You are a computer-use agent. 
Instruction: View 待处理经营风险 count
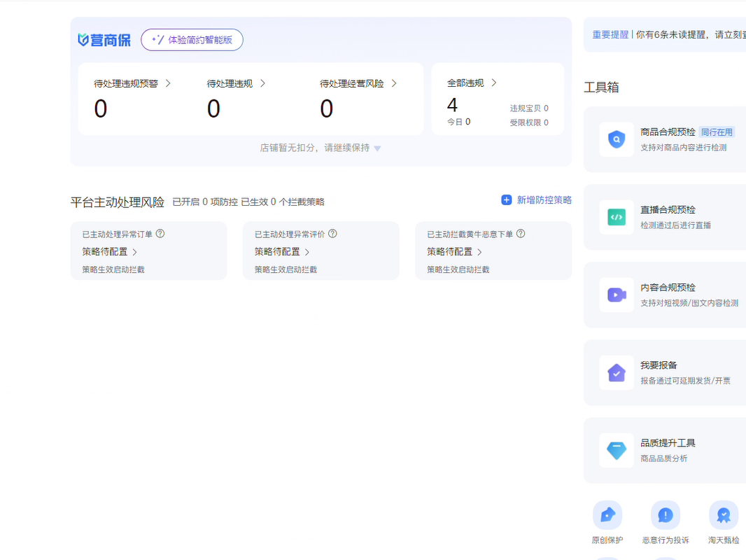point(326,108)
